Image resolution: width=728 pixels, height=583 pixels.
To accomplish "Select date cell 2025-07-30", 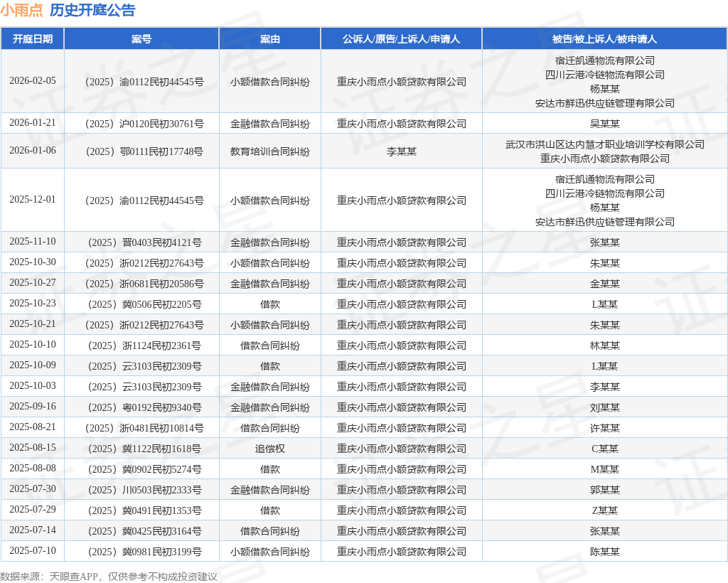I will click(x=33, y=488).
